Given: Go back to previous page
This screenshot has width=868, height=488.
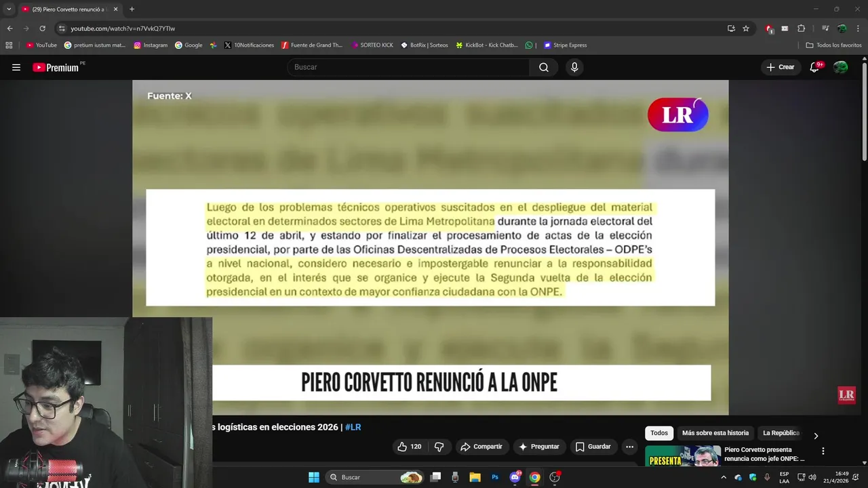Looking at the screenshot, I should click(x=9, y=28).
